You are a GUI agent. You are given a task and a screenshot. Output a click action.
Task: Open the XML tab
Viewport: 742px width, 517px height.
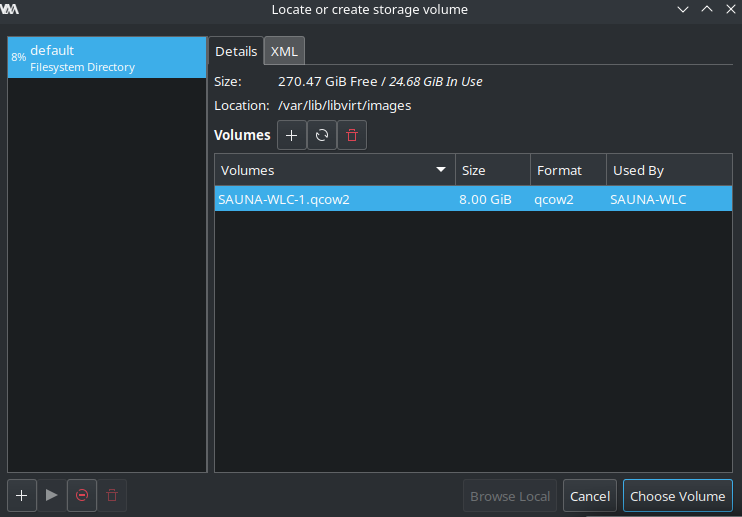click(x=284, y=51)
